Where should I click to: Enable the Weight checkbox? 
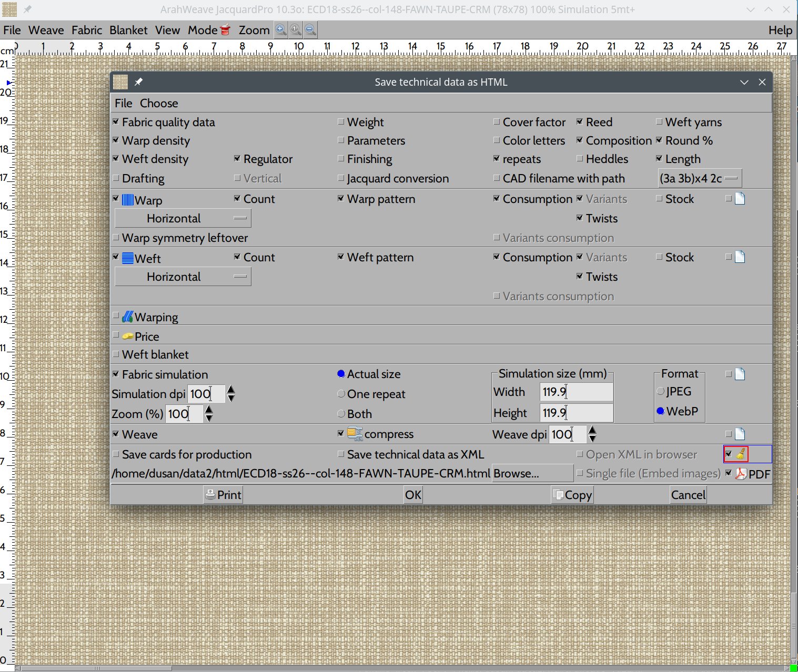341,122
